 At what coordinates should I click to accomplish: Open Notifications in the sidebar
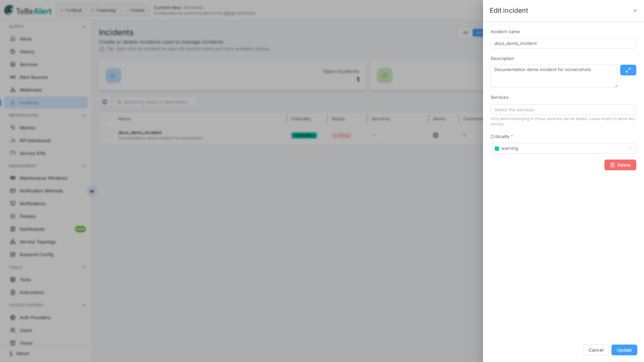[x=46, y=203]
